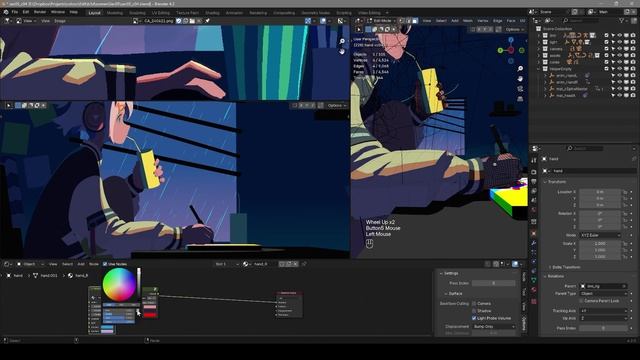Toggle camera view icon in 3D viewport
This screenshot has height=360, width=640.
click(520, 89)
